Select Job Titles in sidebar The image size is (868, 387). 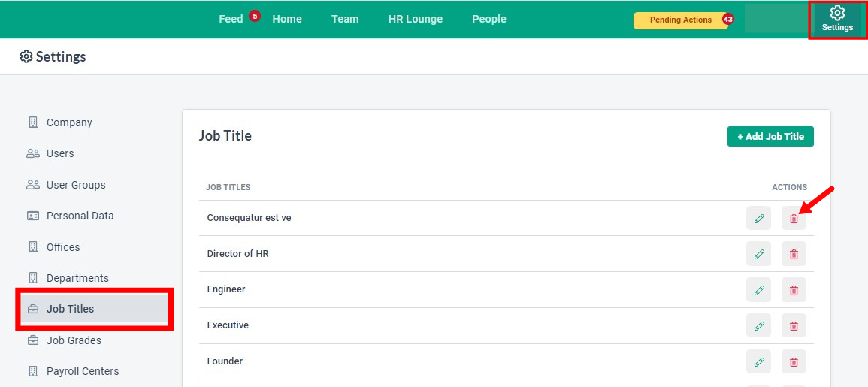coord(95,309)
